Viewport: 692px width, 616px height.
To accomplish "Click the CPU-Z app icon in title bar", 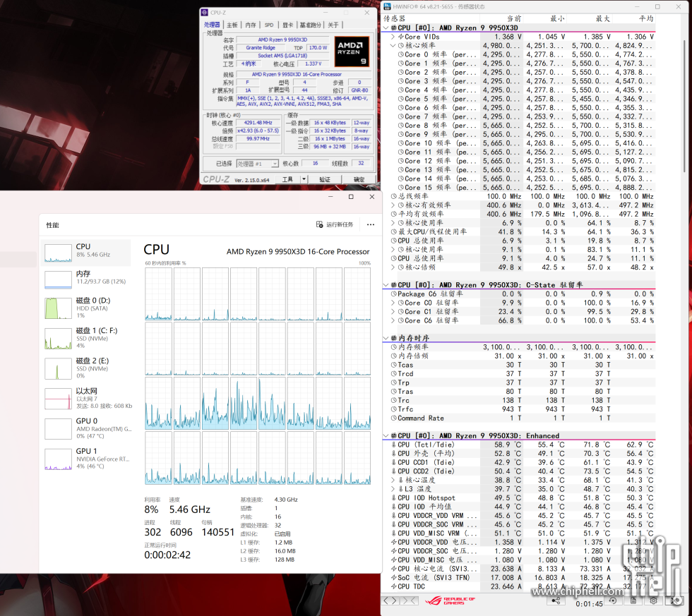I will click(204, 13).
